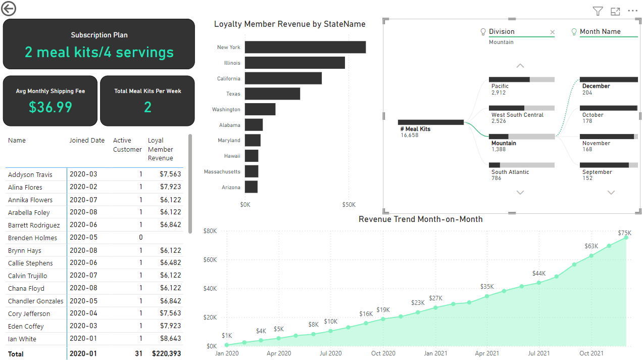The image size is (644, 360).
Task: Select the $75K data point on trend
Action: pyautogui.click(x=626, y=237)
